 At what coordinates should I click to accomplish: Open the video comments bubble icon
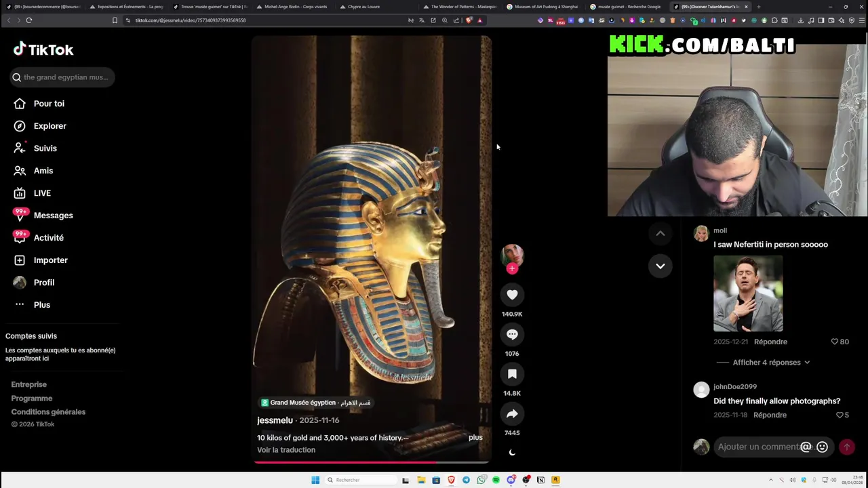[512, 334]
